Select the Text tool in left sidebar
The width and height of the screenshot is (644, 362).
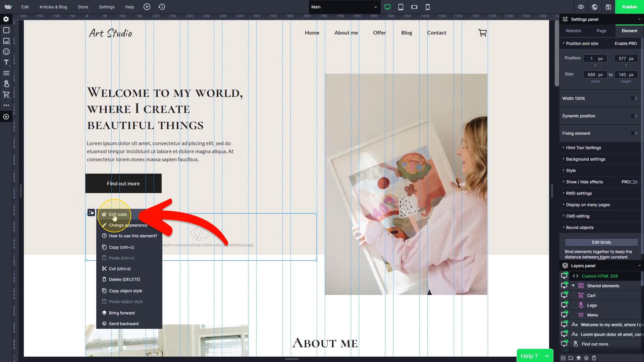click(6, 62)
